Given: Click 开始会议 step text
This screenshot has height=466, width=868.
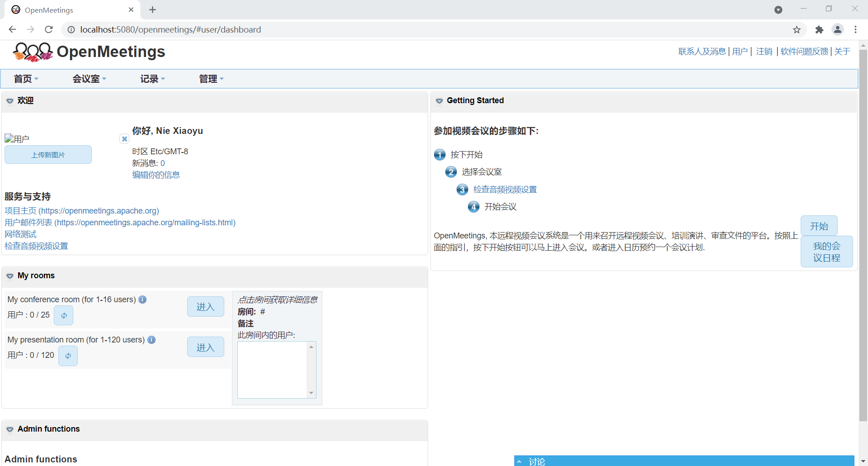Looking at the screenshot, I should (500, 207).
